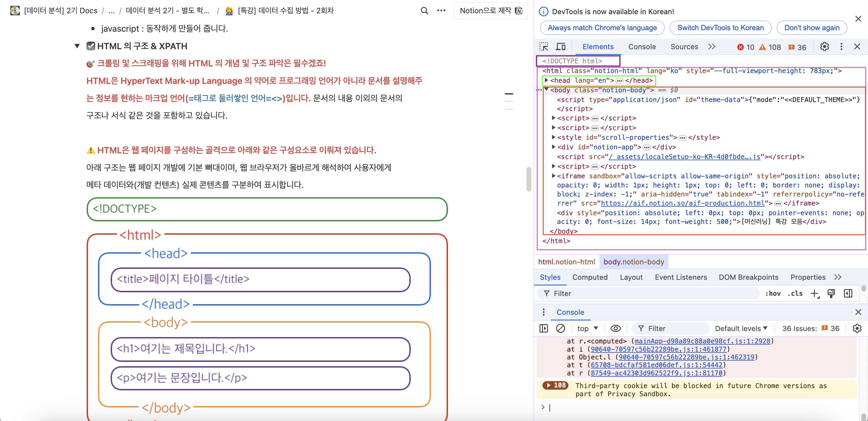Open the aif-production.html iframe link
Viewport: 868px width, 421px height.
tap(682, 203)
